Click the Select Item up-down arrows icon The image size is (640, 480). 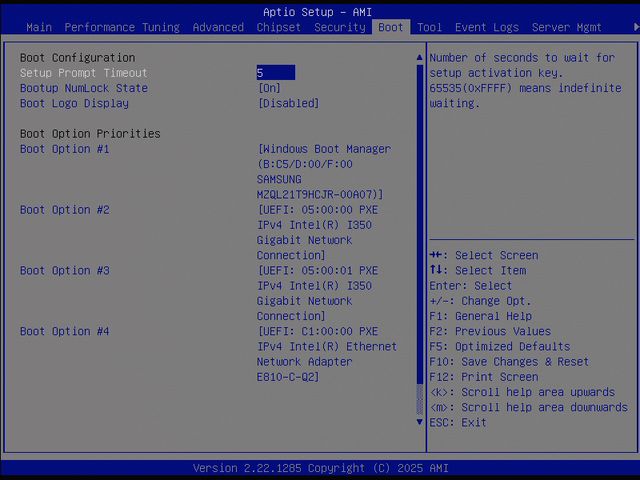click(436, 270)
